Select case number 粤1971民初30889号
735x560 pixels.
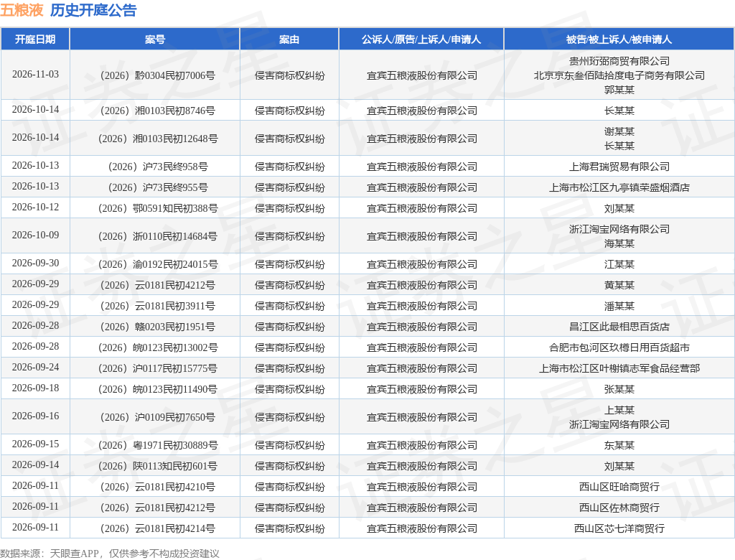pos(158,445)
